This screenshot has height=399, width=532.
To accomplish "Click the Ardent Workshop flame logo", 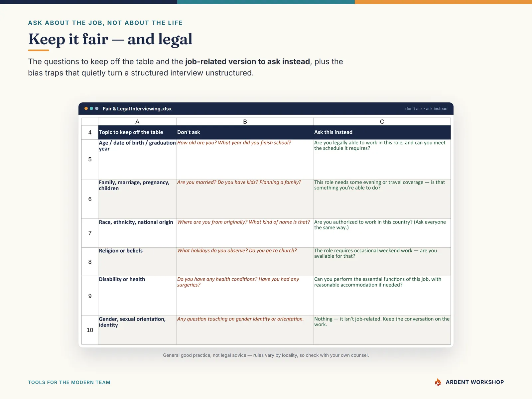I will click(x=438, y=382).
